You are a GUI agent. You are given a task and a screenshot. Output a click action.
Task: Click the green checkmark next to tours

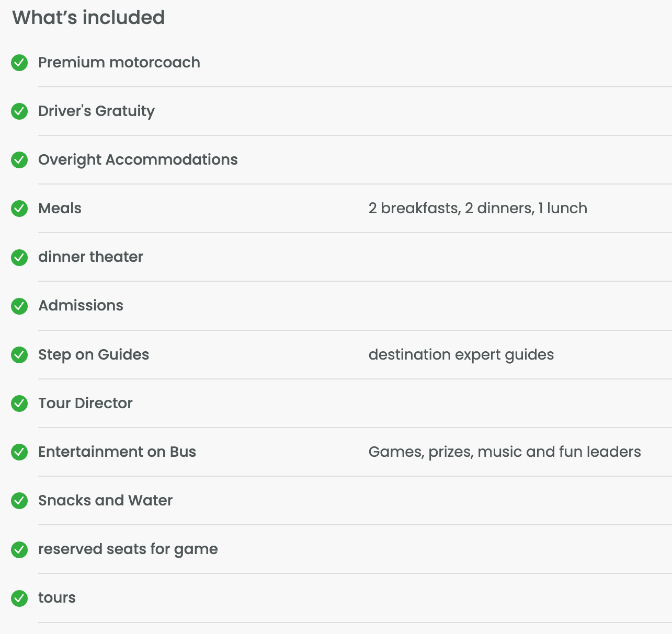(x=19, y=598)
